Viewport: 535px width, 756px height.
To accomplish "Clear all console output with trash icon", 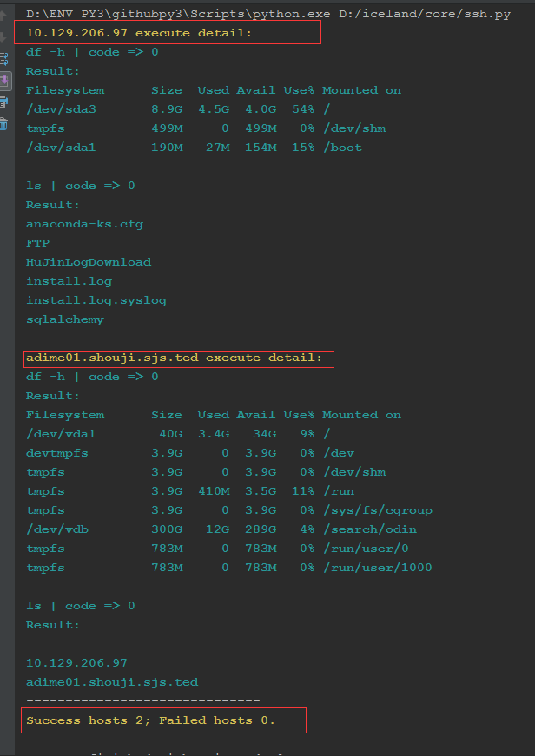I will pos(4,124).
